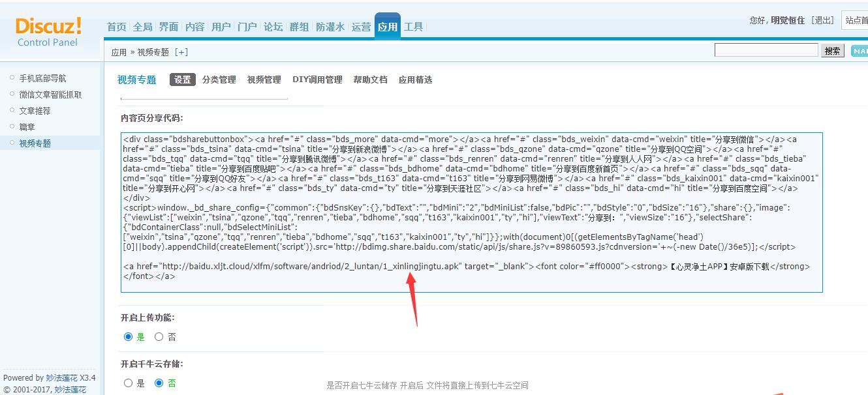Click the 视频专题 page heading
The width and height of the screenshot is (868, 395).
coord(137,80)
